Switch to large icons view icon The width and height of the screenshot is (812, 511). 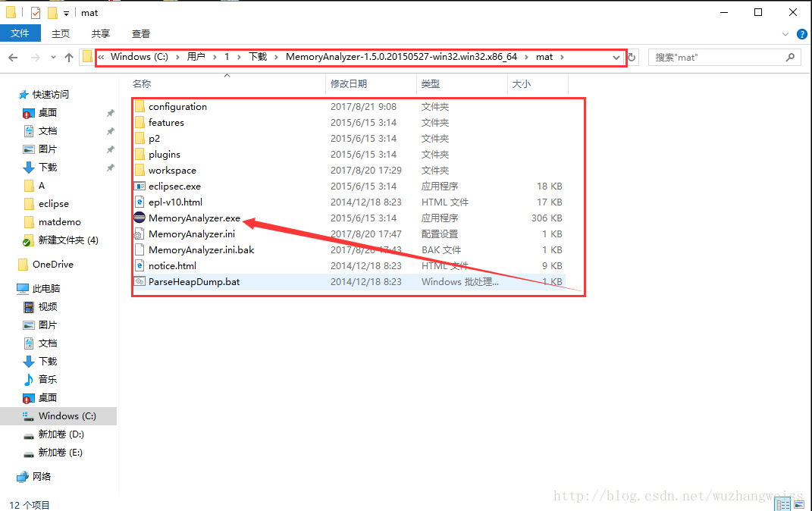pos(800,503)
